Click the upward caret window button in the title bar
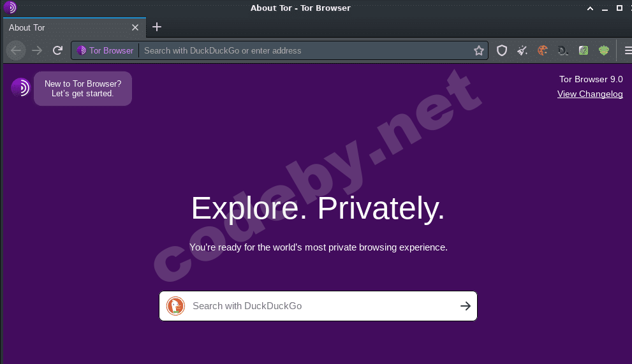The height and width of the screenshot is (364, 632). click(x=590, y=8)
